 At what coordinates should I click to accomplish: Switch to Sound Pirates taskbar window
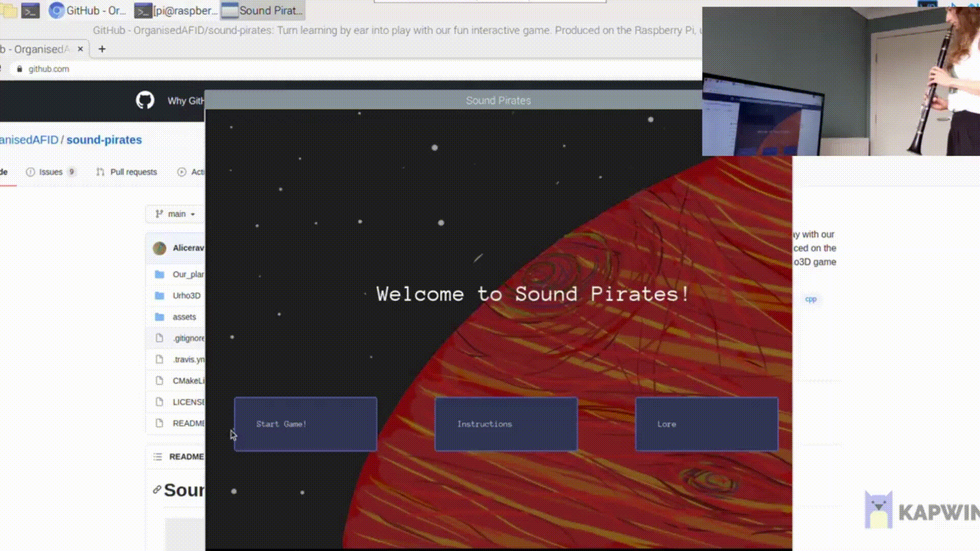point(262,11)
